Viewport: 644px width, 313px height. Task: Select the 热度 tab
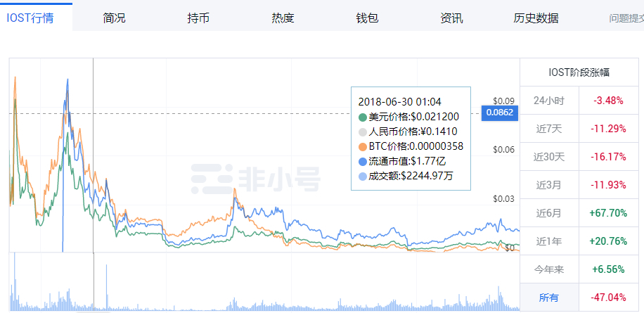click(x=283, y=18)
